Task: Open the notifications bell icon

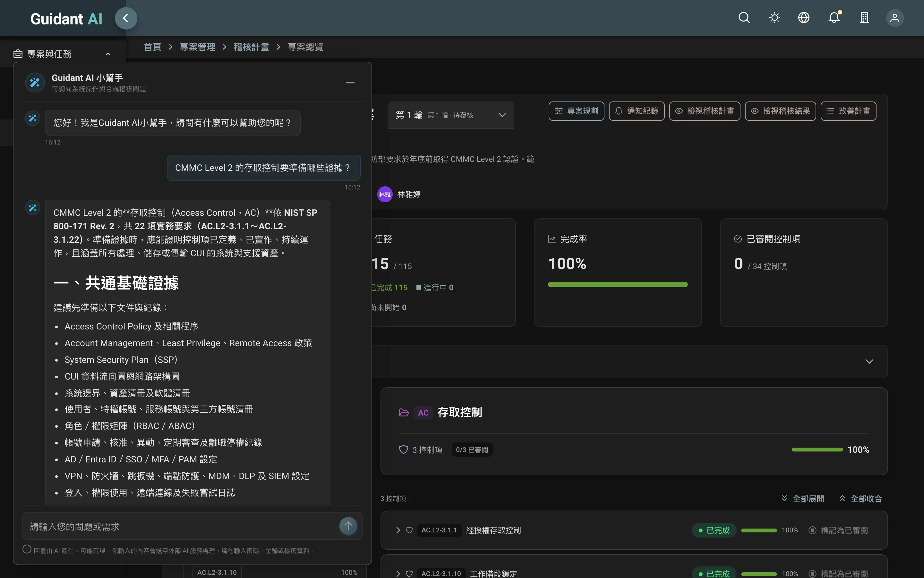Action: pos(834,18)
